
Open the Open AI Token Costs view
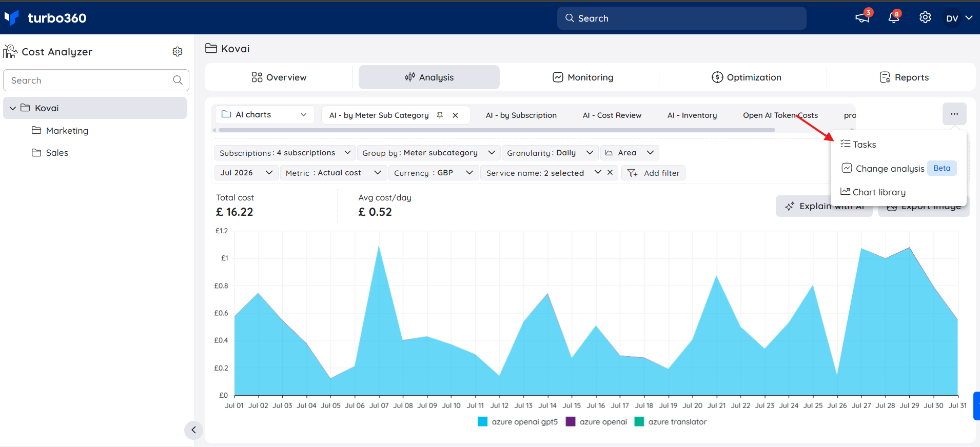(780, 115)
